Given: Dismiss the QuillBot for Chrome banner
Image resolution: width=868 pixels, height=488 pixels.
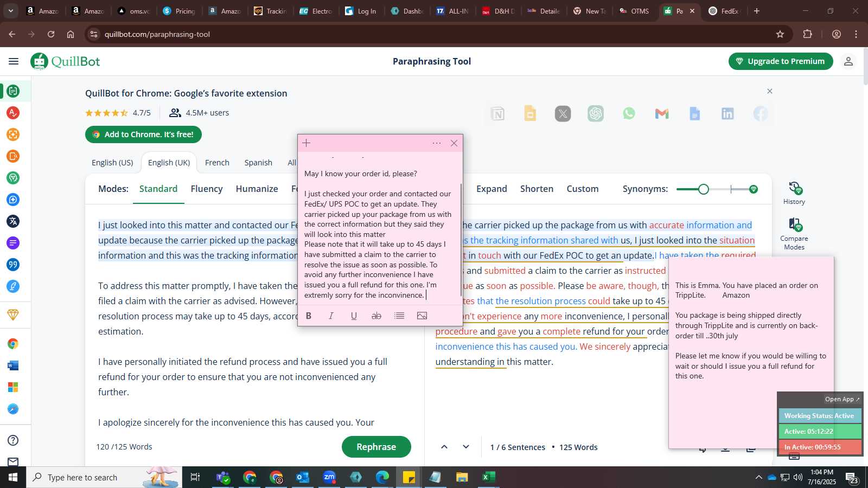Looking at the screenshot, I should point(770,91).
